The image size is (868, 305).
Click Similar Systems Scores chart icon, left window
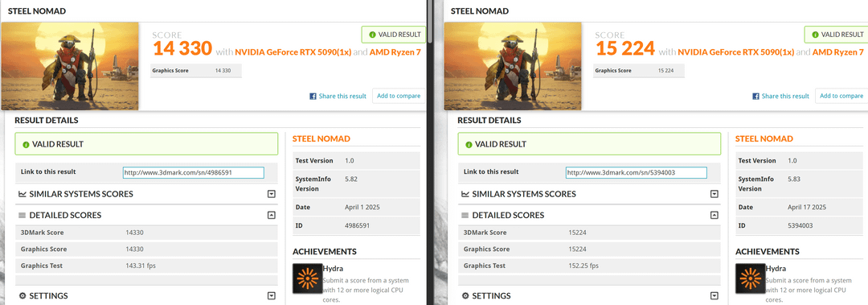(23, 194)
